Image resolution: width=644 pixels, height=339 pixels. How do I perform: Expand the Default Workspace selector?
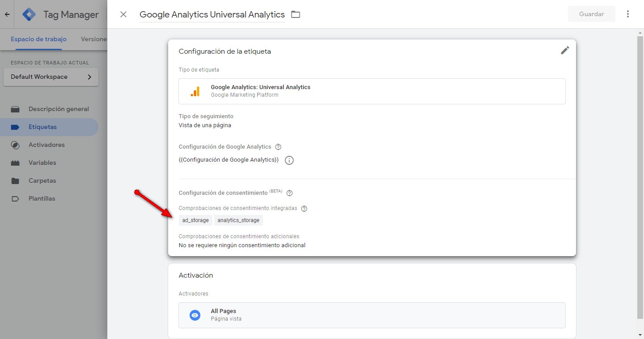tap(51, 77)
